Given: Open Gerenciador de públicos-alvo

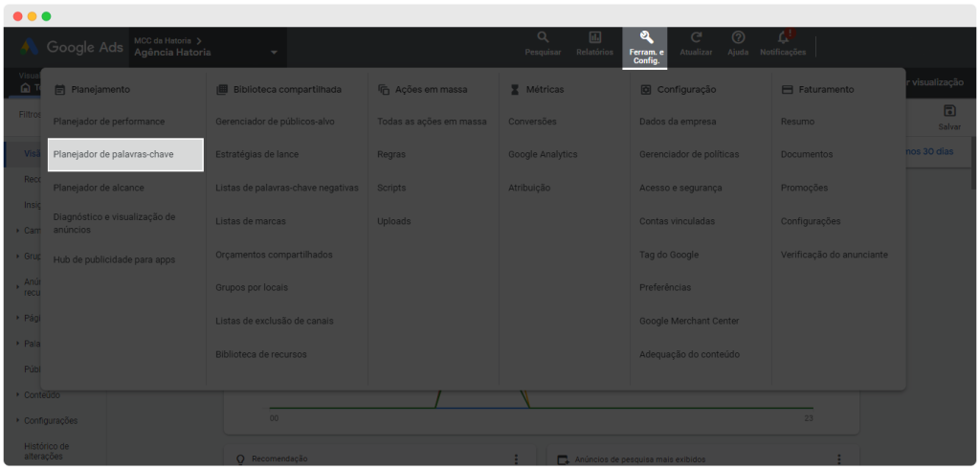Looking at the screenshot, I should [275, 122].
